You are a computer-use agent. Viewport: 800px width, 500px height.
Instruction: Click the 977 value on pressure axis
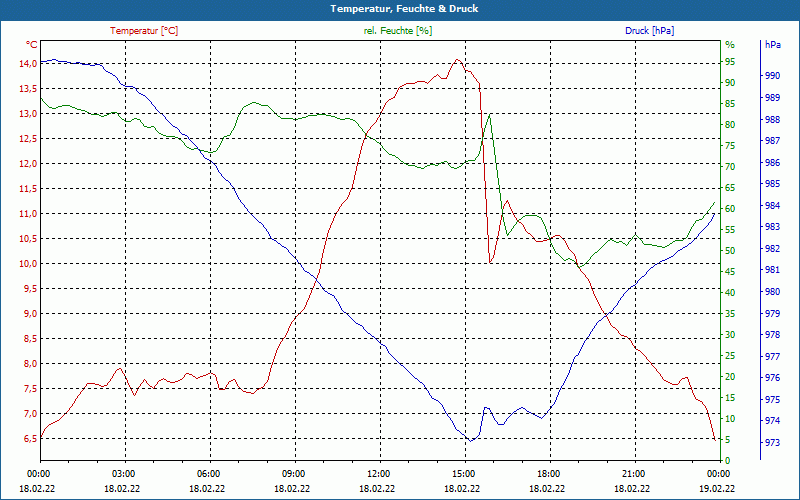point(772,356)
